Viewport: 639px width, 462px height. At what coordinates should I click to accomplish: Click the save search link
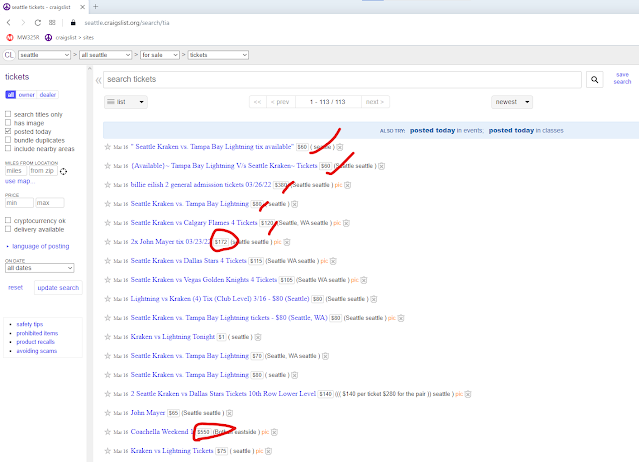pos(622,78)
